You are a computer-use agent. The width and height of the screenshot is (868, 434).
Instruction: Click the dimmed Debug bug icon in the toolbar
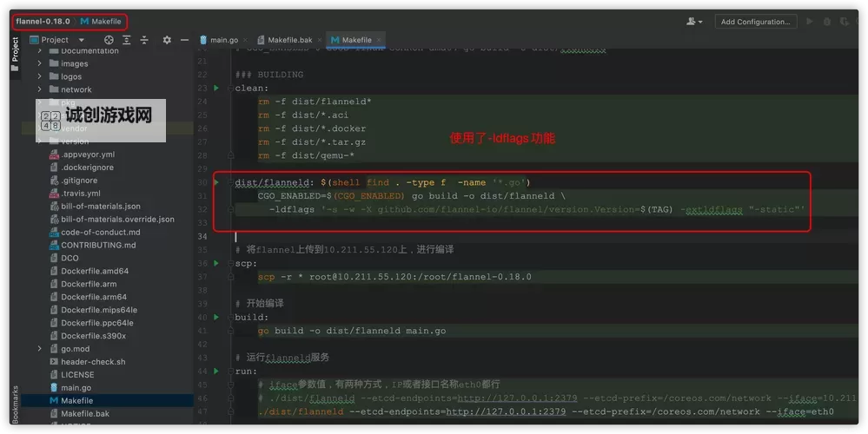point(827,22)
